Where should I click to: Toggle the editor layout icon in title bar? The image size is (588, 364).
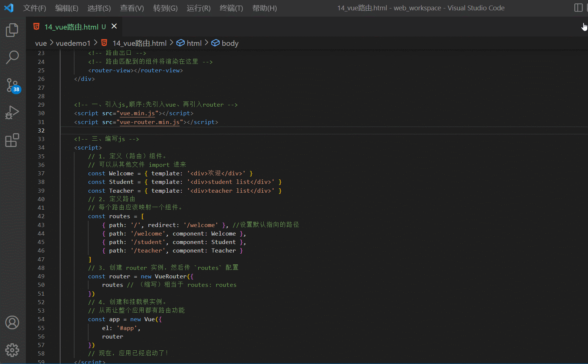point(578,8)
